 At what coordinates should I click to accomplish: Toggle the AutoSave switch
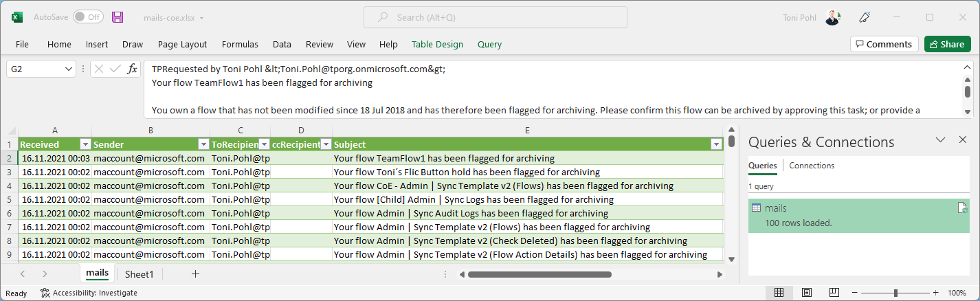[88, 17]
